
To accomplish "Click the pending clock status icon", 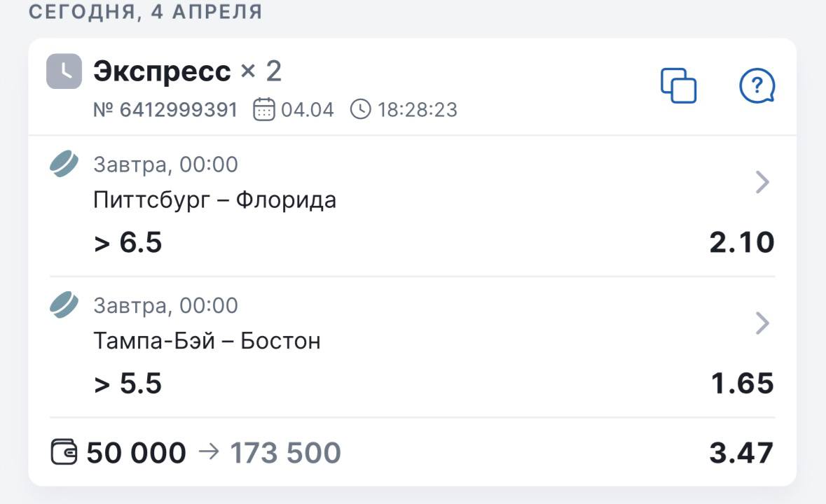I will [64, 71].
